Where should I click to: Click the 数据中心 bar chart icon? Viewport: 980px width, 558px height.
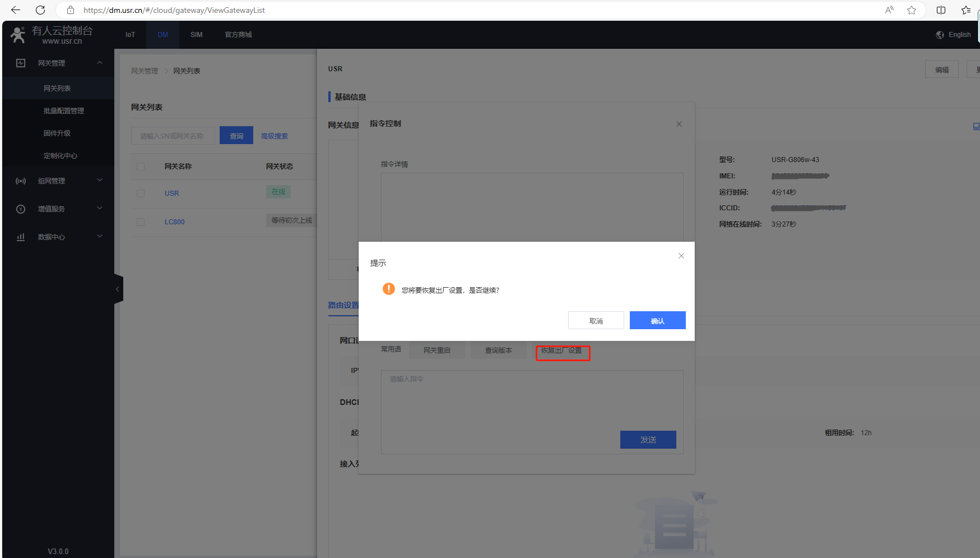pyautogui.click(x=21, y=237)
